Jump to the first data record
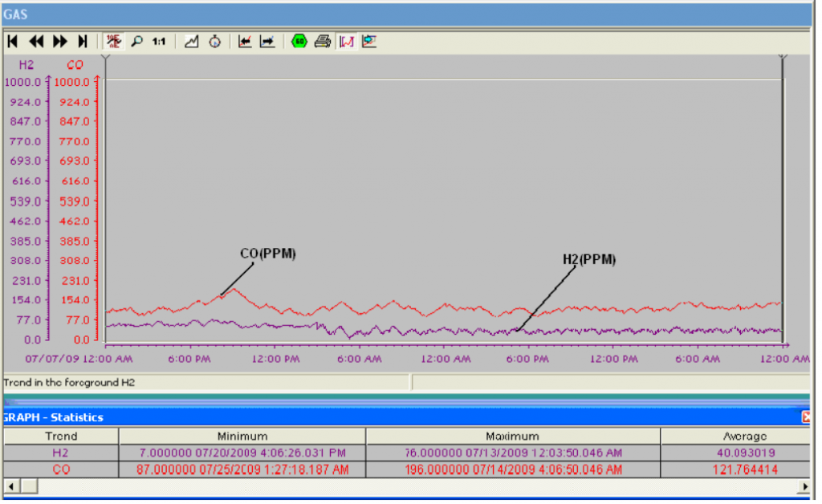Viewport: 822px width, 504px height. [14, 42]
